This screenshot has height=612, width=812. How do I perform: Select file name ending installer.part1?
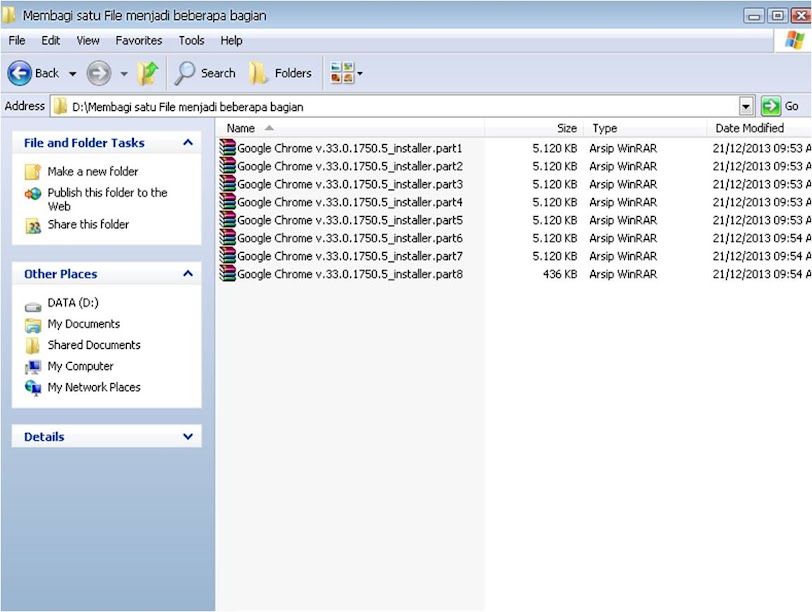click(x=350, y=148)
